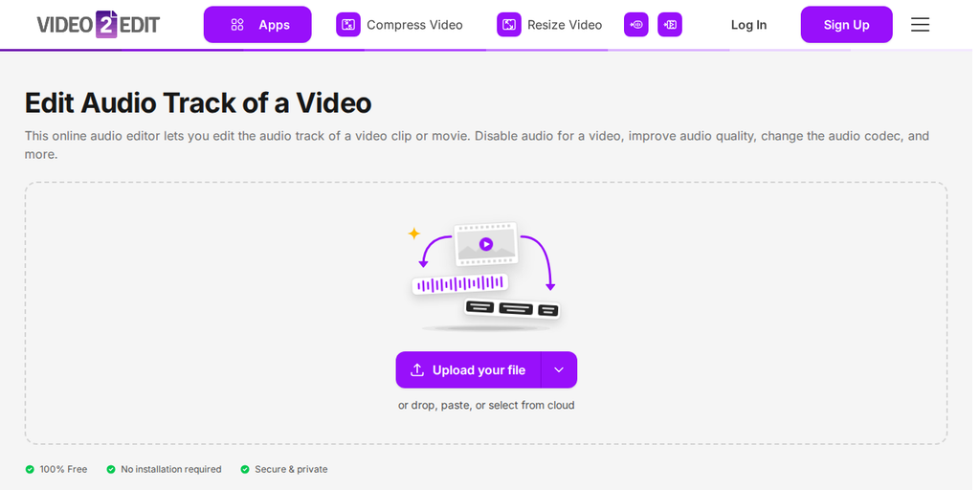Open the Video2Edit logo home link
The height and width of the screenshot is (490, 980).
pos(99,24)
